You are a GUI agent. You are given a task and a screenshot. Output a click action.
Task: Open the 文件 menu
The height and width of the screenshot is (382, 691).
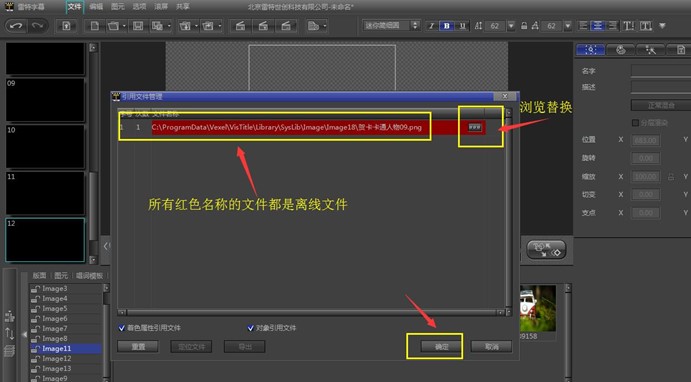[x=74, y=7]
